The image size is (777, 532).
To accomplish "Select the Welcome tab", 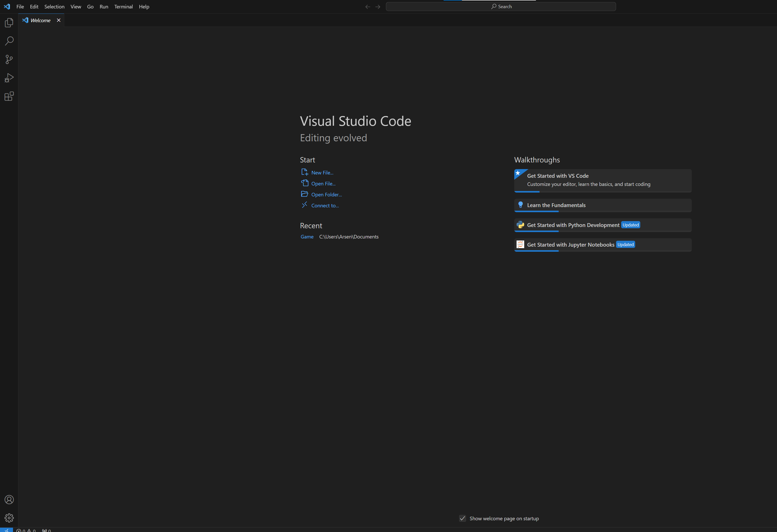I will point(41,20).
